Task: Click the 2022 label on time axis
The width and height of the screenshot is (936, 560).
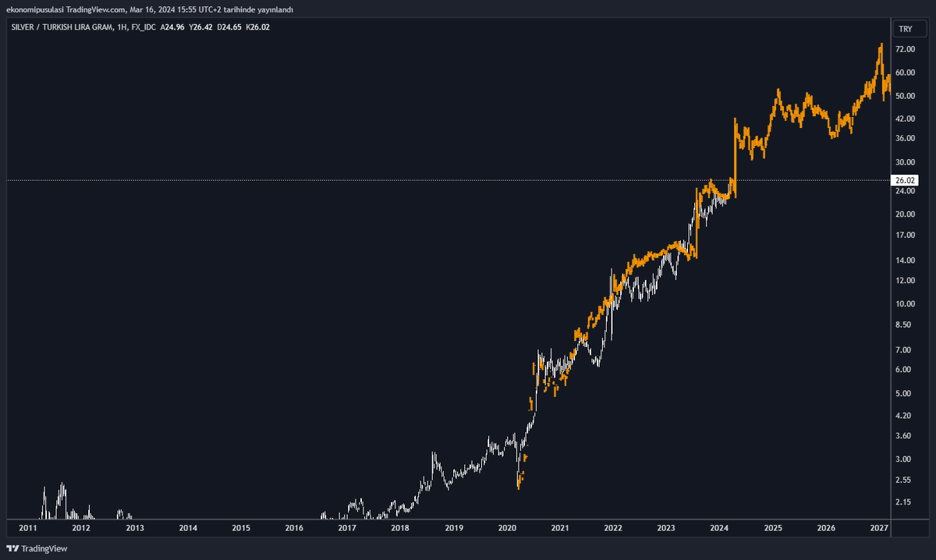Action: click(x=613, y=528)
